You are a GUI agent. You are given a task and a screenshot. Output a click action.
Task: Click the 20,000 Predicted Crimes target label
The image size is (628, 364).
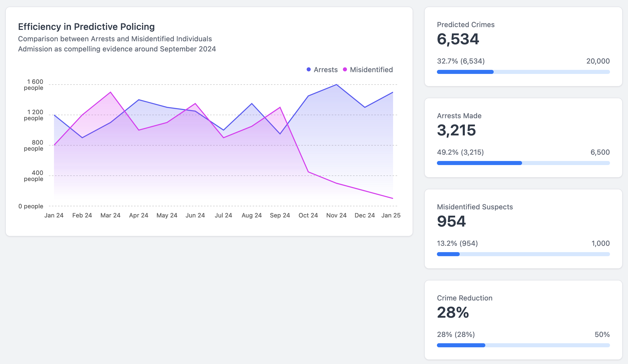(x=598, y=61)
